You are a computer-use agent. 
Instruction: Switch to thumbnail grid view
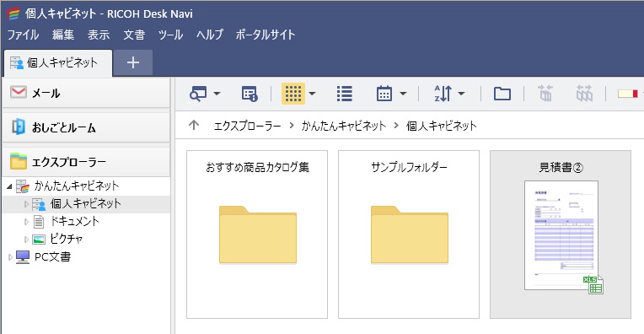293,94
